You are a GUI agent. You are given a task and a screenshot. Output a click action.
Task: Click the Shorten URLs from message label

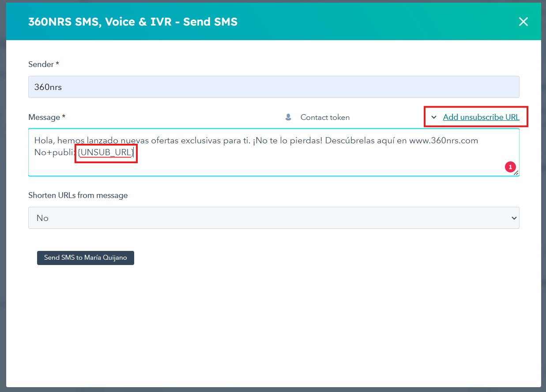(x=78, y=195)
